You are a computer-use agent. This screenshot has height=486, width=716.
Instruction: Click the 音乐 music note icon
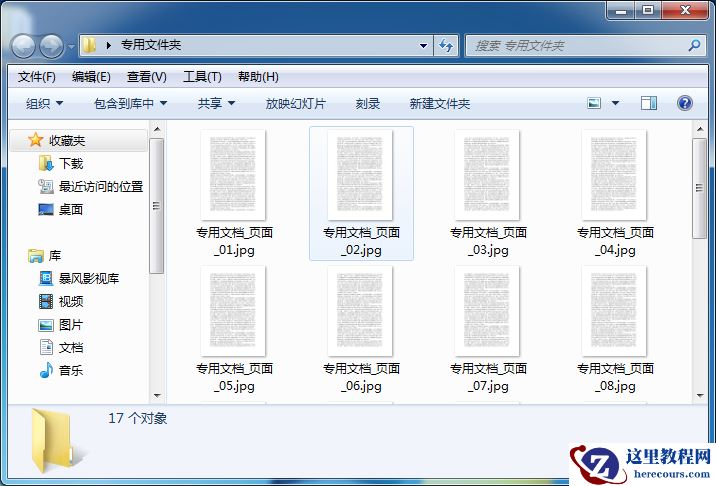pyautogui.click(x=46, y=370)
